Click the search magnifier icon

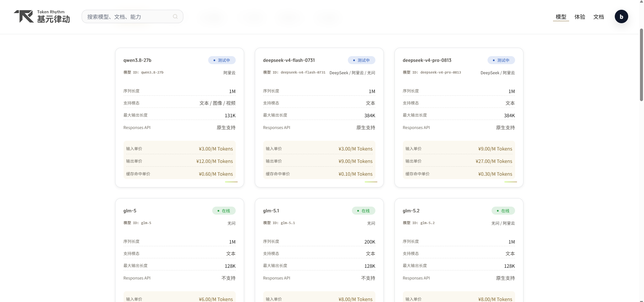coord(175,16)
